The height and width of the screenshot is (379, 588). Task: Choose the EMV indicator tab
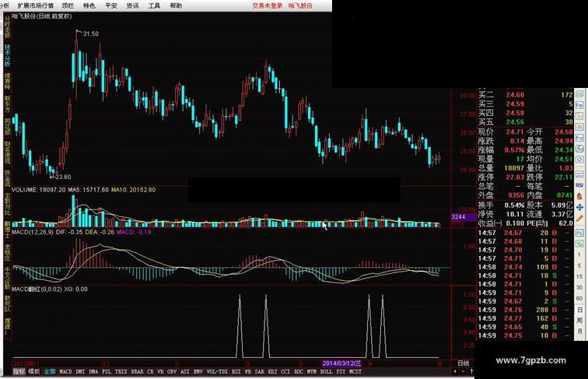pyautogui.click(x=198, y=371)
